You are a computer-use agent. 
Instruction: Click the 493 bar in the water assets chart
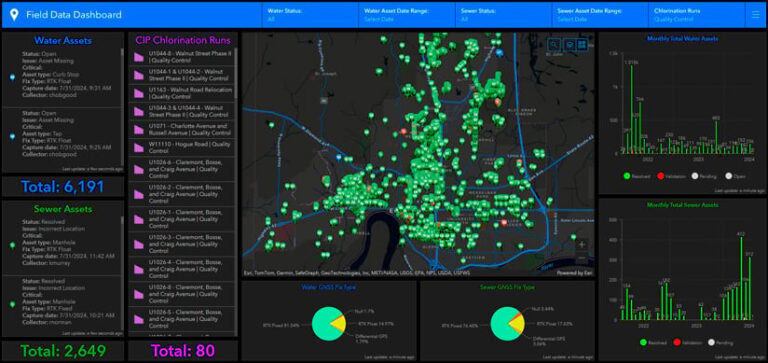716,137
